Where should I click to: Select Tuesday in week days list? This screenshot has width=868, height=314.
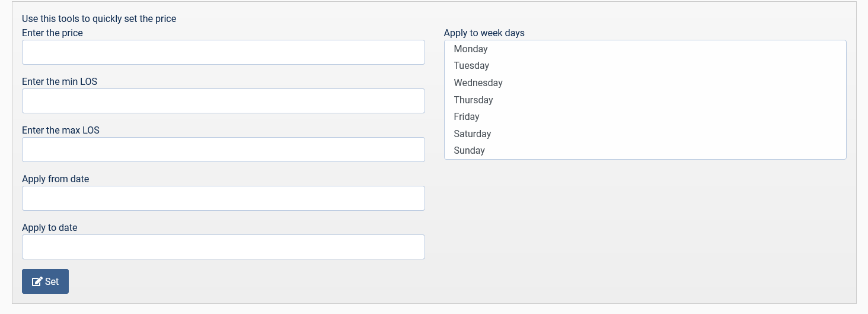(471, 66)
